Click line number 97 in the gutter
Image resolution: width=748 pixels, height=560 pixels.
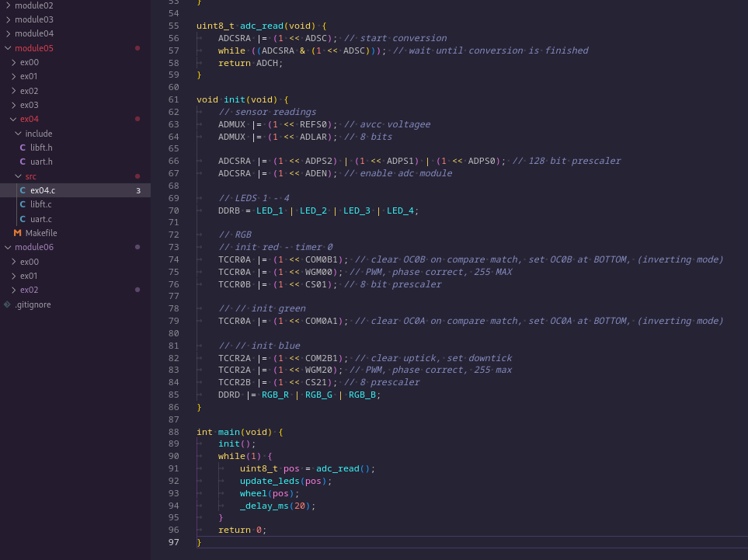(x=174, y=542)
